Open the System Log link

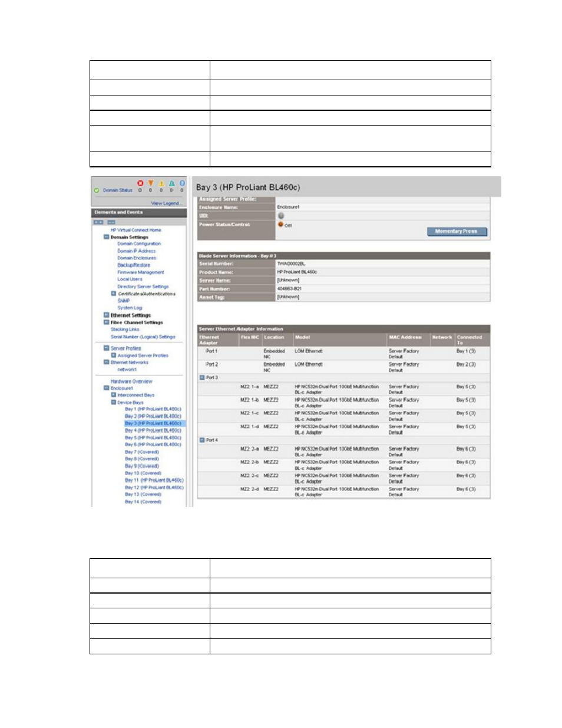click(130, 308)
